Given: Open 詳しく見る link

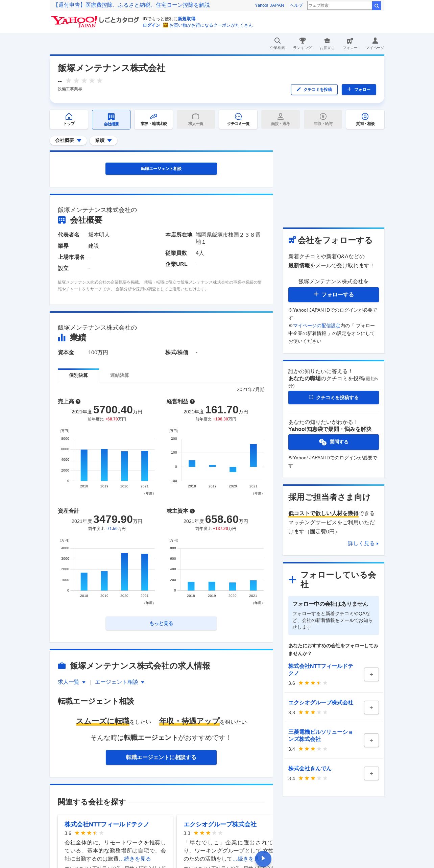Looking at the screenshot, I should (x=363, y=544).
